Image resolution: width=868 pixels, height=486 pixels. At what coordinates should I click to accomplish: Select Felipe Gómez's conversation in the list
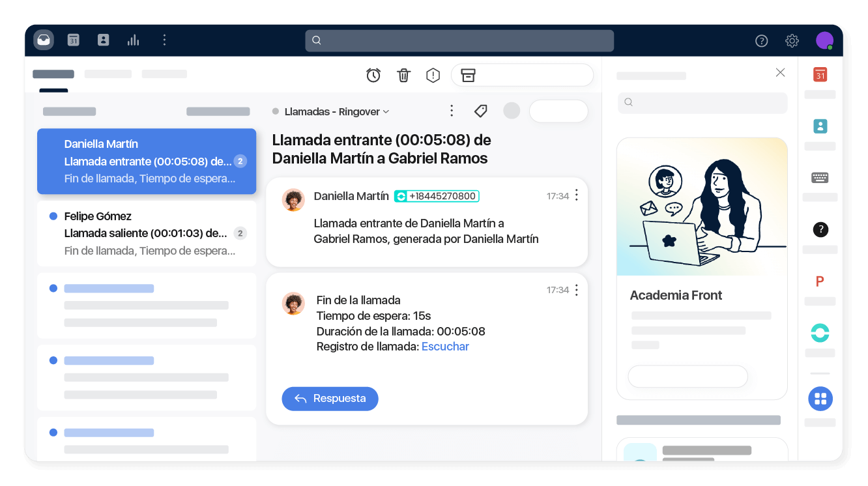click(x=147, y=233)
